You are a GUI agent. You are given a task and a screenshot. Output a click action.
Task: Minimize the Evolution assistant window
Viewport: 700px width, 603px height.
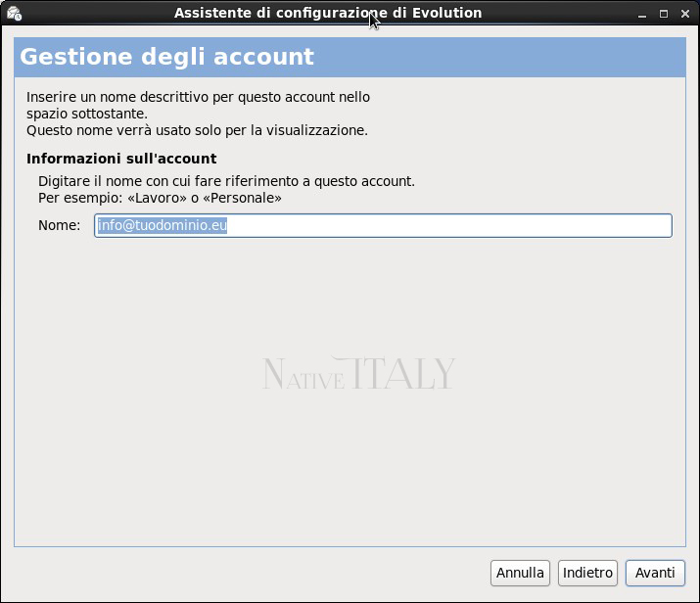coord(642,14)
